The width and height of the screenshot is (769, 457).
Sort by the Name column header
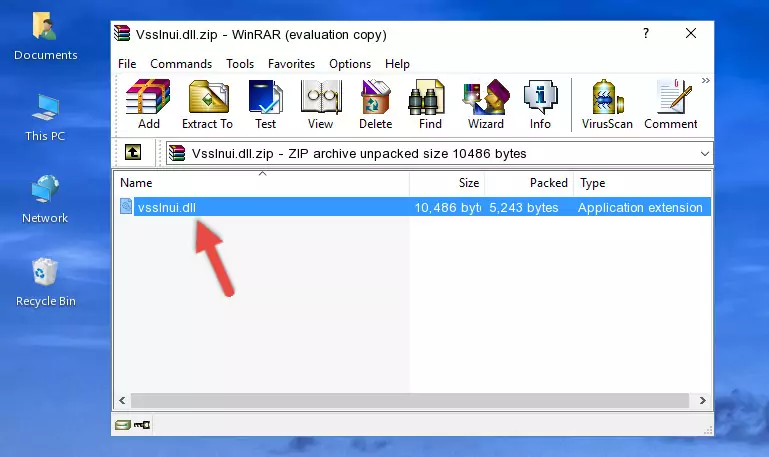point(262,183)
